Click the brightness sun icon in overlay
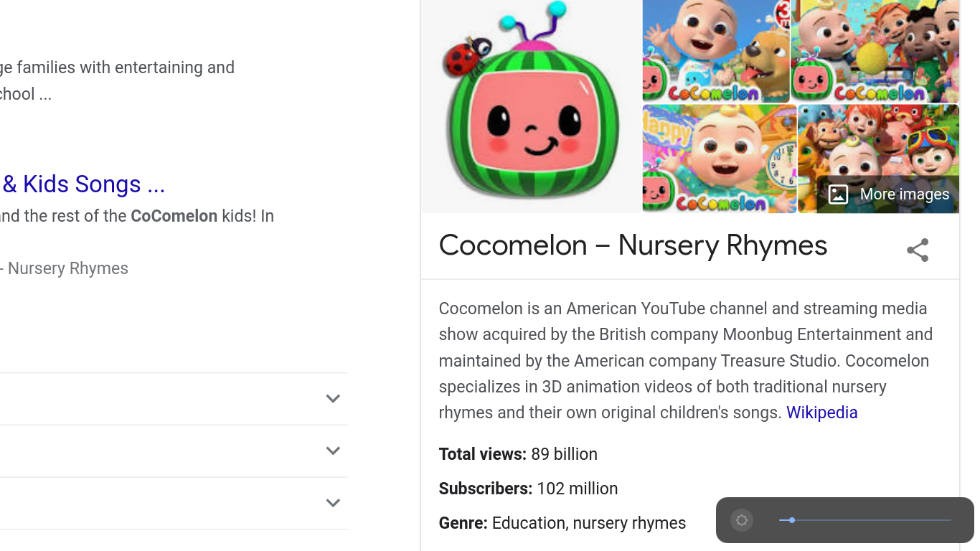Screen dimensions: 980x551 742,520
